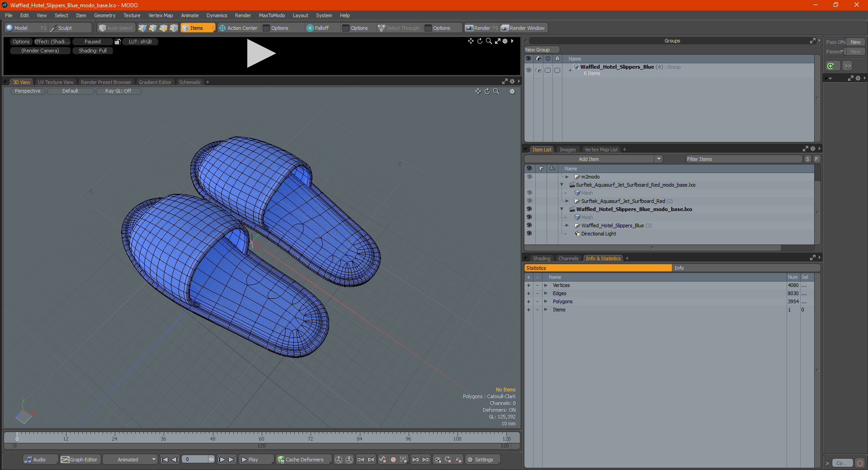Viewport: 868px width, 470px height.
Task: Toggle the preview lock icon
Action: [118, 42]
